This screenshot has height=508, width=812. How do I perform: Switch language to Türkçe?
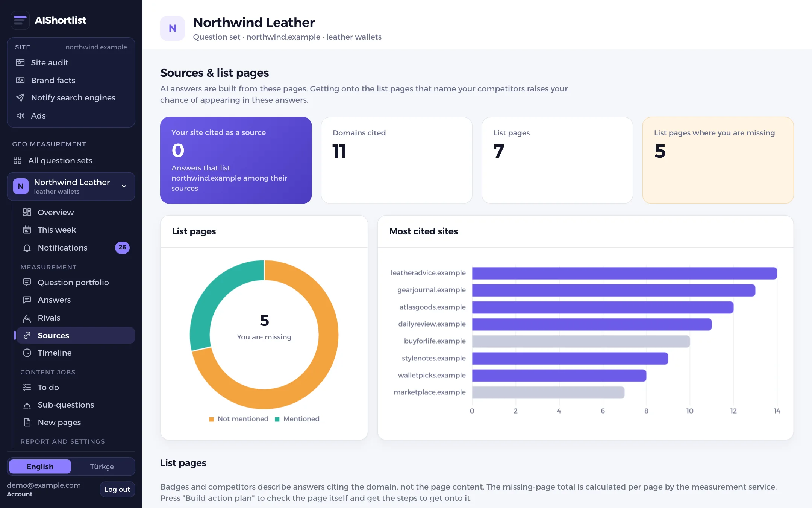[102, 467]
